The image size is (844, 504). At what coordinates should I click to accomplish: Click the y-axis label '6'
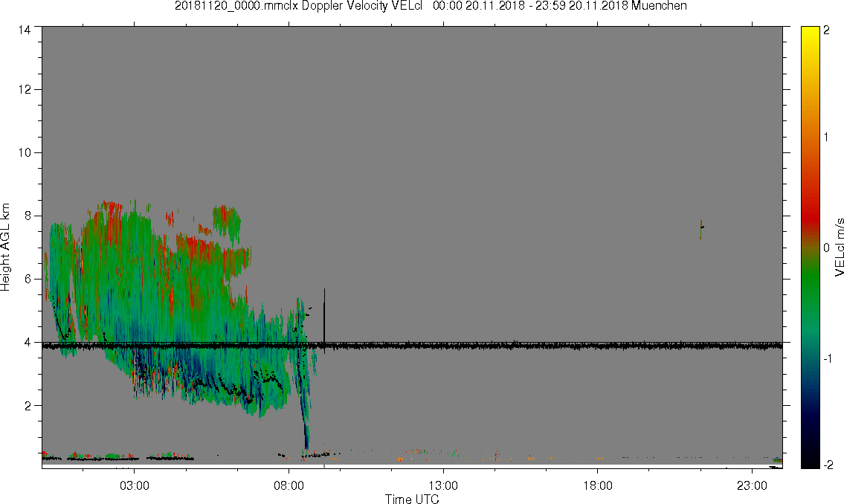[x=28, y=280]
